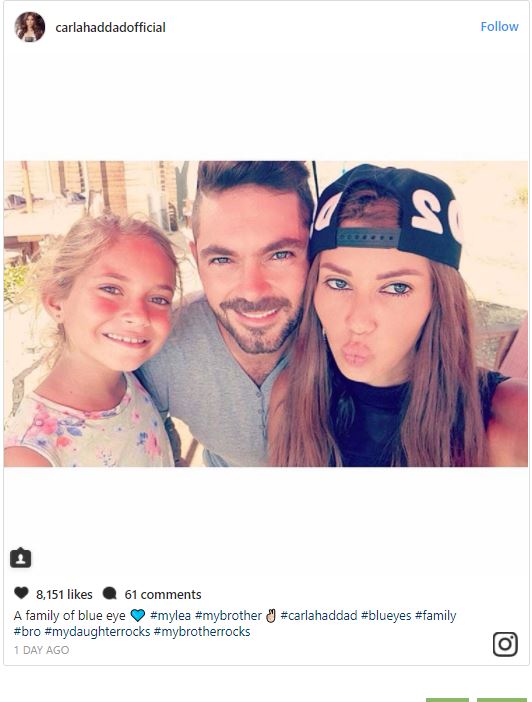Viewport: 532px width, 702px height.
Task: Open the 61 comments link
Action: [x=163, y=595]
